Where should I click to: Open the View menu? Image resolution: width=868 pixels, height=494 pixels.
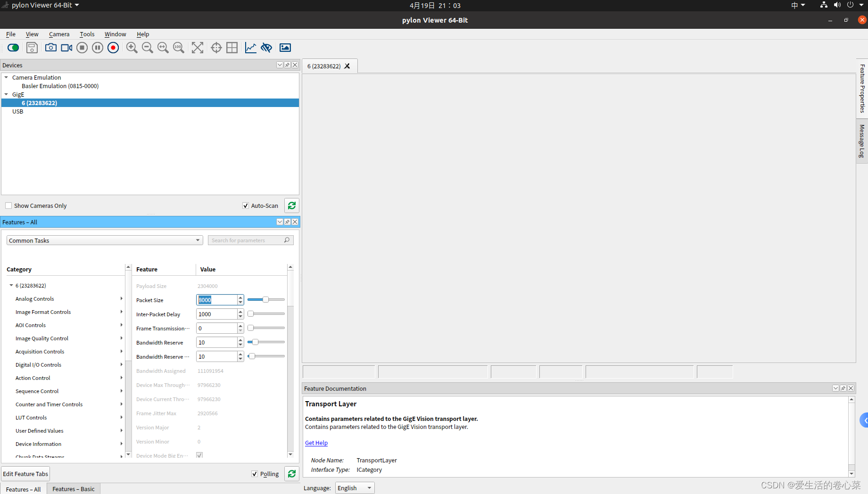tap(32, 34)
